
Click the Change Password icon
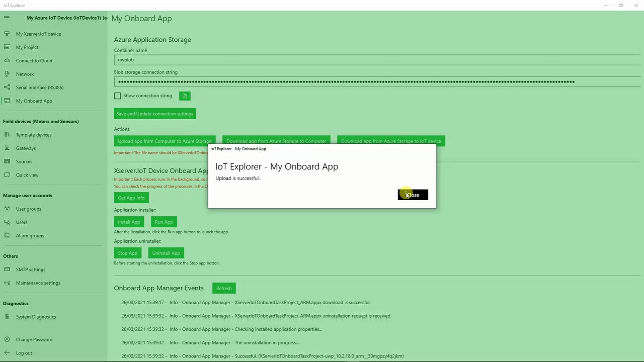tap(7, 339)
